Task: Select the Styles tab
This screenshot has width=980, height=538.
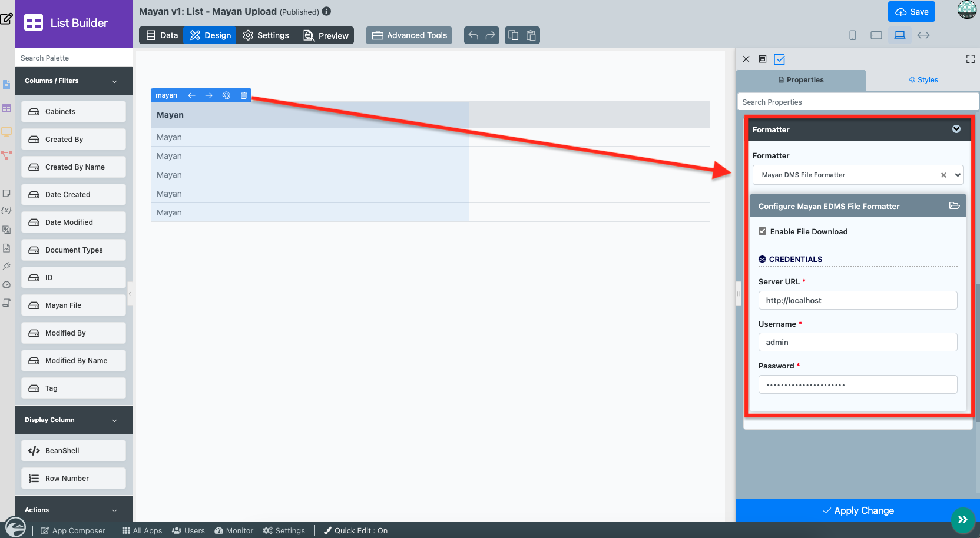Action: click(923, 80)
